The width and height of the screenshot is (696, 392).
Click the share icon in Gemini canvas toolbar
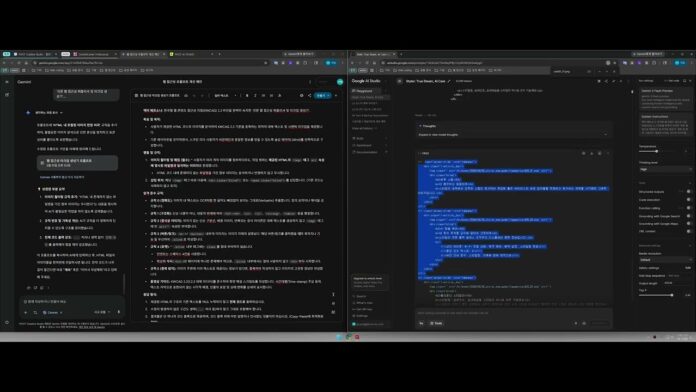309,95
